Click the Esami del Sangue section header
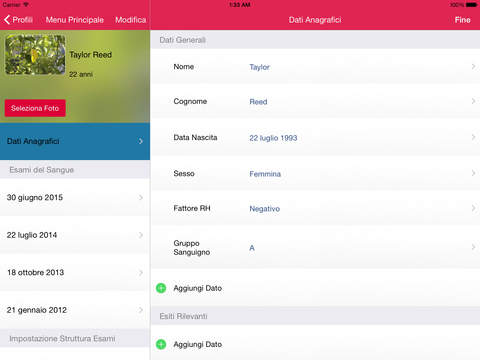Screen dimensions: 480x360 coord(41,170)
